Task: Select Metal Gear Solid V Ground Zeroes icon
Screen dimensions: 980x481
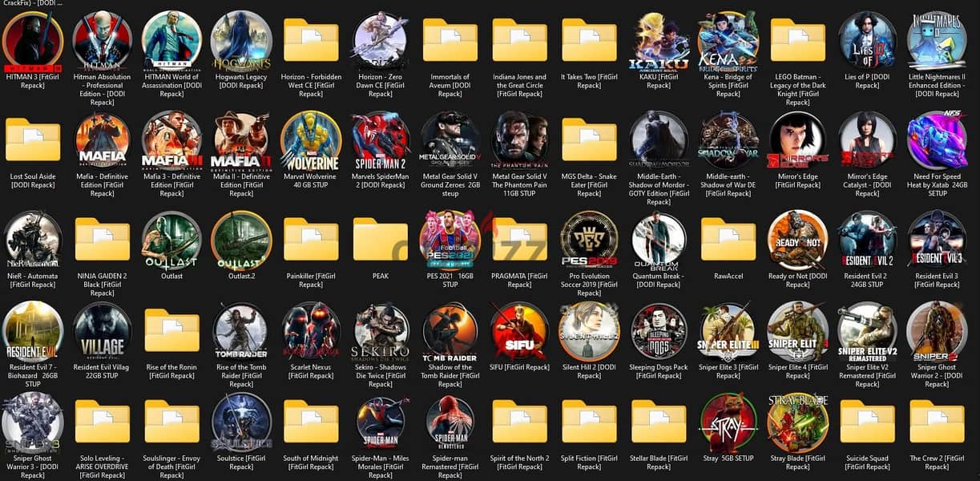Action: tap(450, 141)
